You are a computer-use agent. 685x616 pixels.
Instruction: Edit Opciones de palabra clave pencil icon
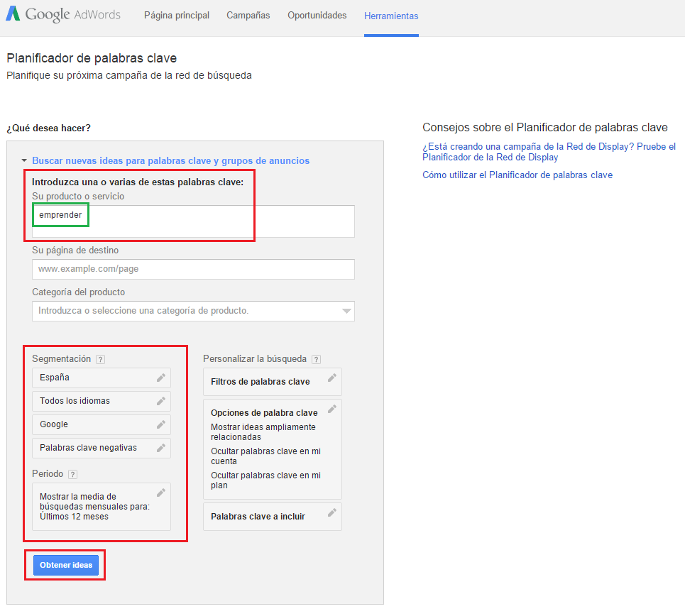pyautogui.click(x=332, y=409)
